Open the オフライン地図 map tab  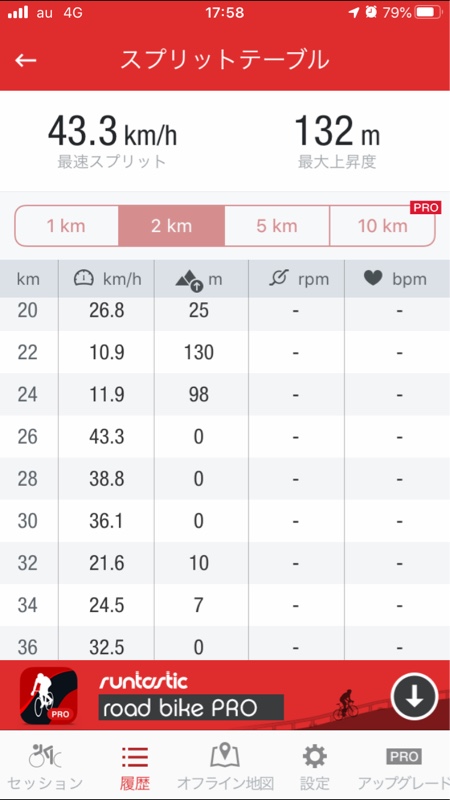click(x=225, y=767)
